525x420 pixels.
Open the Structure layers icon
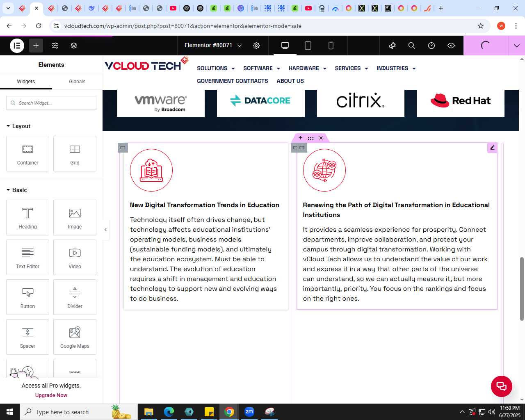[74, 46]
